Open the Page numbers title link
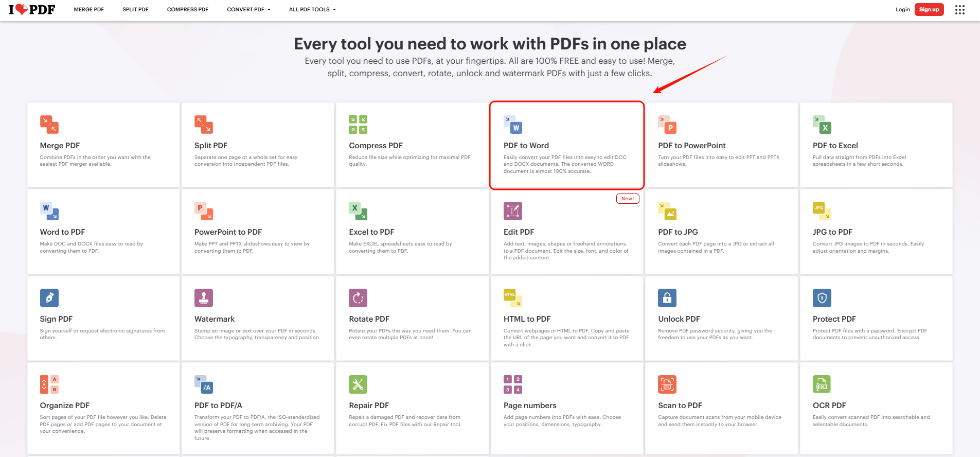This screenshot has width=980, height=457. pyautogui.click(x=530, y=406)
